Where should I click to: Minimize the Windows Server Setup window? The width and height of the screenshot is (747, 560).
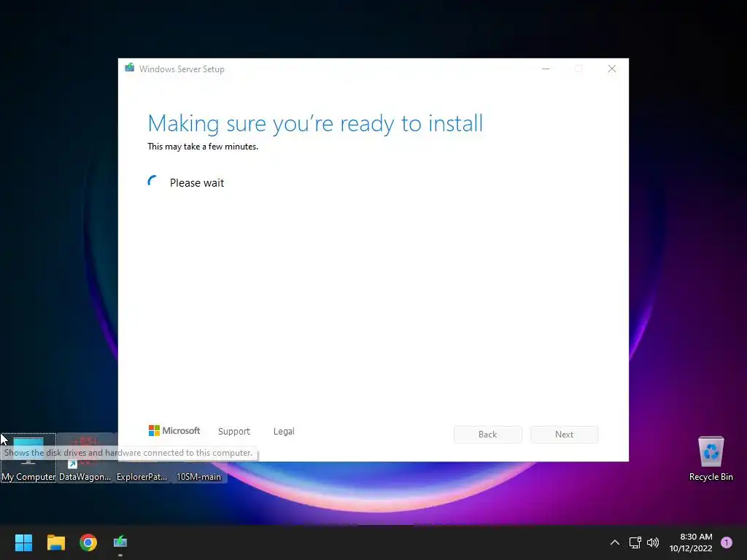546,69
